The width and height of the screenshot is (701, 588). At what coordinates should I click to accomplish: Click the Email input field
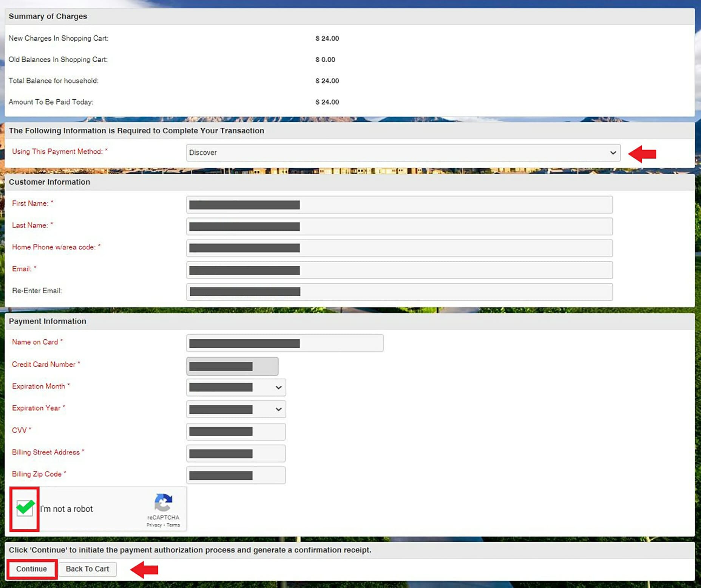pyautogui.click(x=399, y=270)
